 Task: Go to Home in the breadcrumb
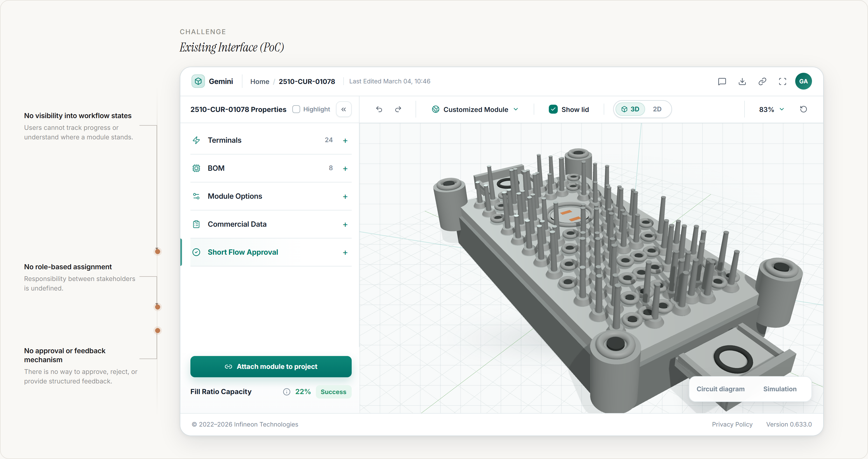point(260,81)
